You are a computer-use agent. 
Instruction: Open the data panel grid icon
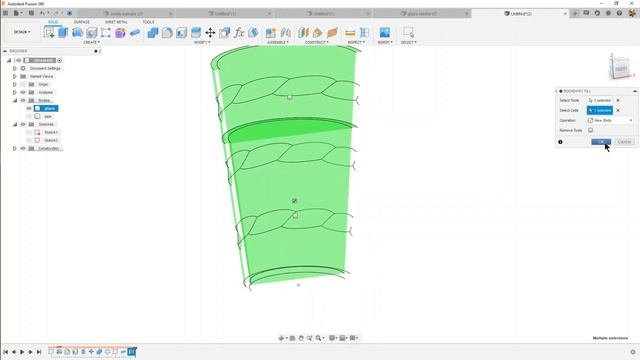tap(5, 13)
